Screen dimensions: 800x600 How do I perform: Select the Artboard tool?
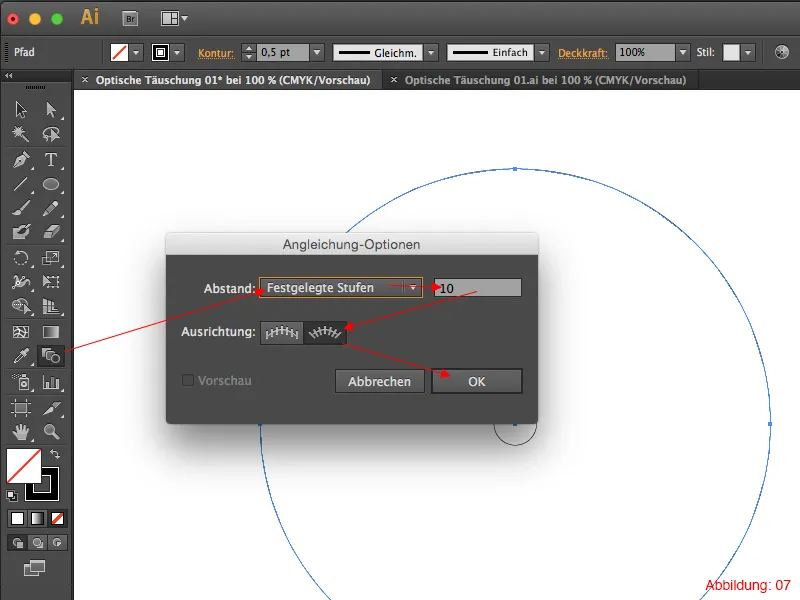(x=21, y=408)
